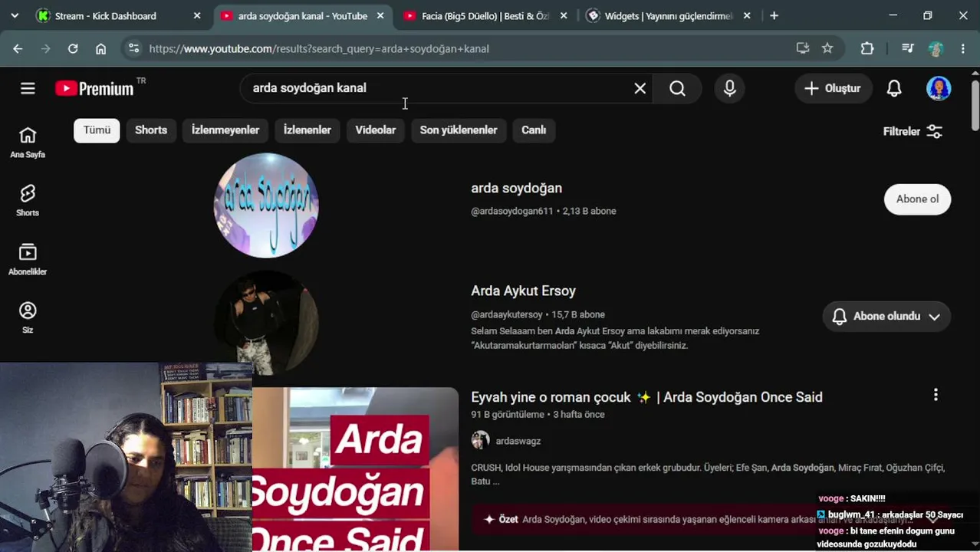
Task: Select the Shorts filter chip
Action: coord(151,130)
